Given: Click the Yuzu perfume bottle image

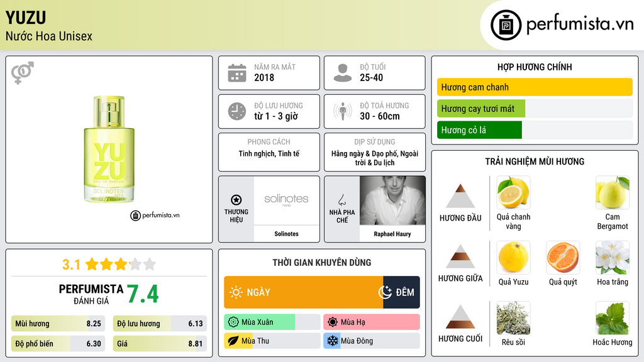Looking at the screenshot, I should pos(109,150).
